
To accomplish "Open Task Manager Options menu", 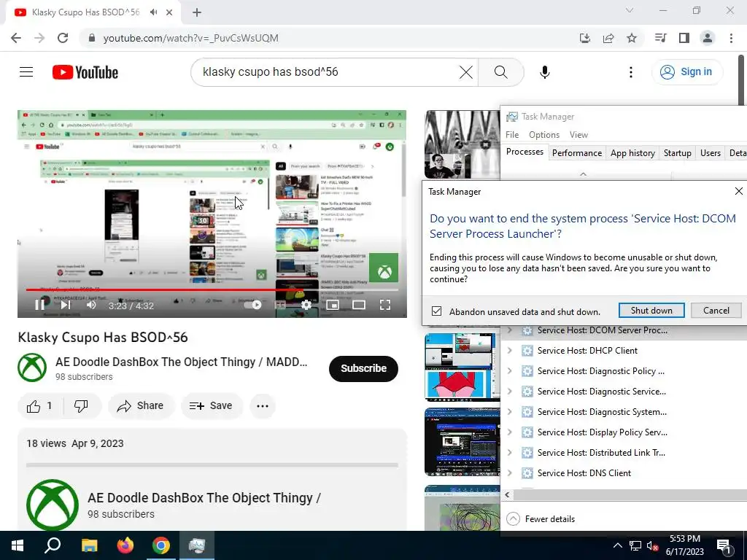I will point(544,135).
